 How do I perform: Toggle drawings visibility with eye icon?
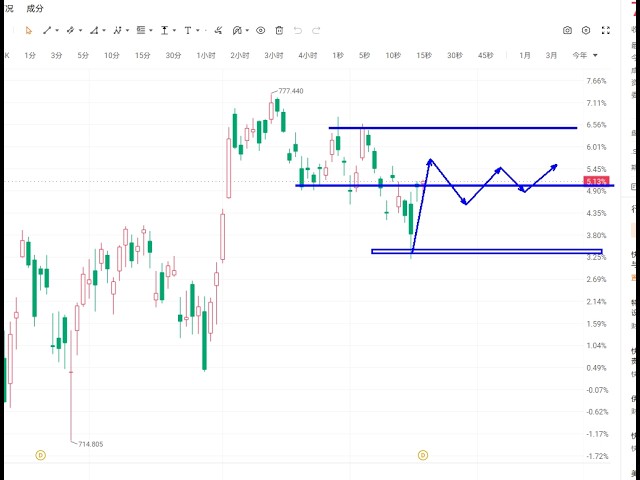click(260, 31)
